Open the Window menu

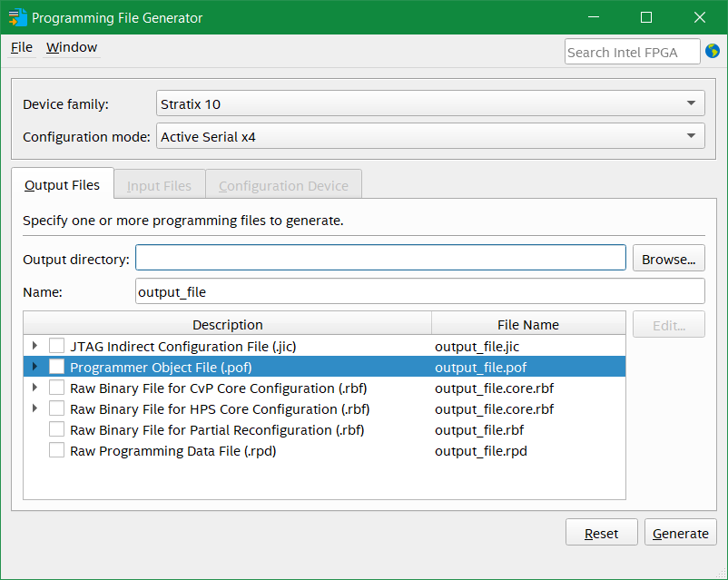[72, 47]
